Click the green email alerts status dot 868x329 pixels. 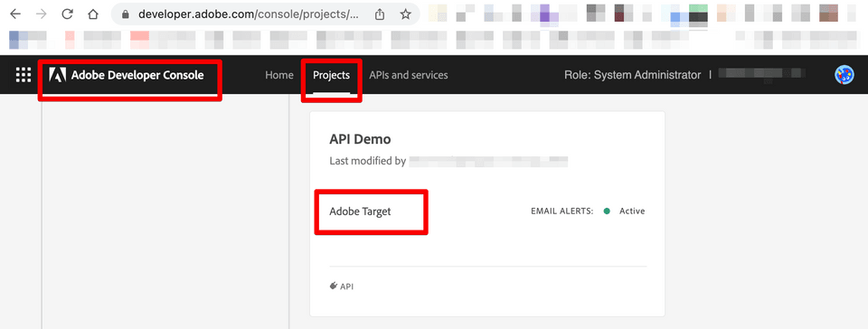[x=607, y=211]
